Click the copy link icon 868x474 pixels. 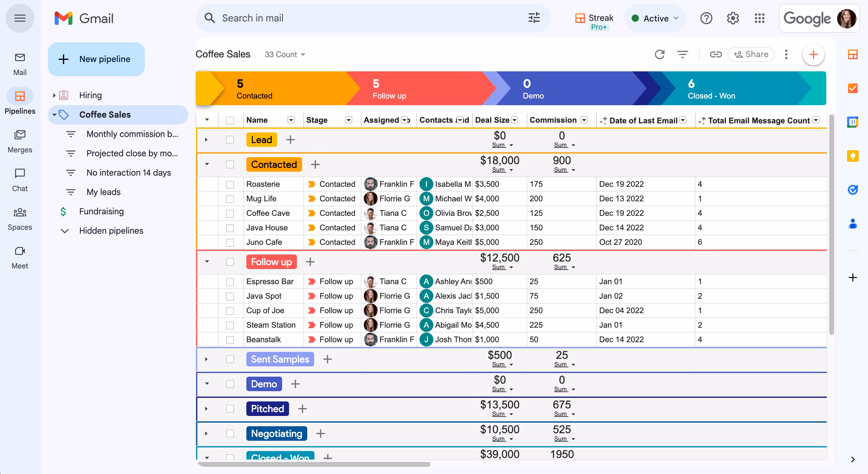[715, 54]
